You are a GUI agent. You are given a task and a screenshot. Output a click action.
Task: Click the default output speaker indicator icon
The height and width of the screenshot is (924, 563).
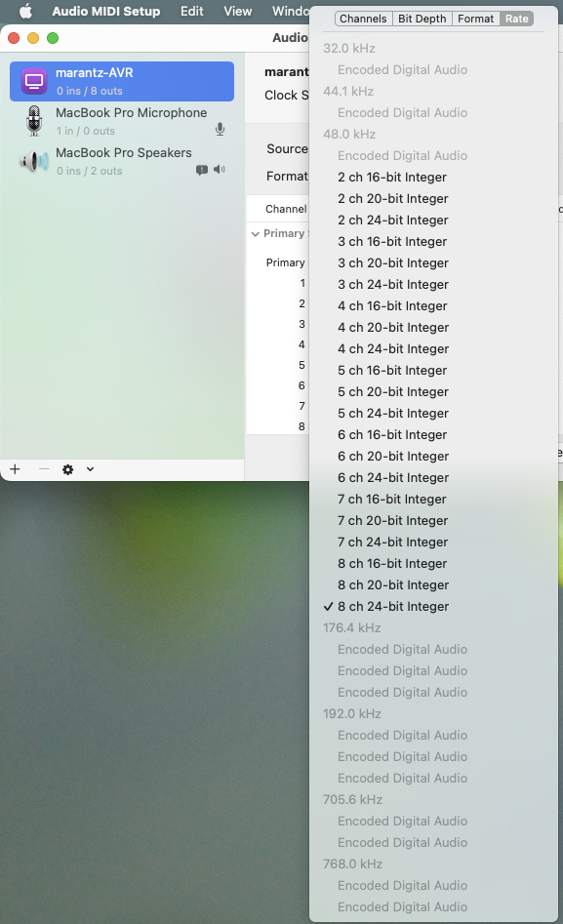point(220,170)
